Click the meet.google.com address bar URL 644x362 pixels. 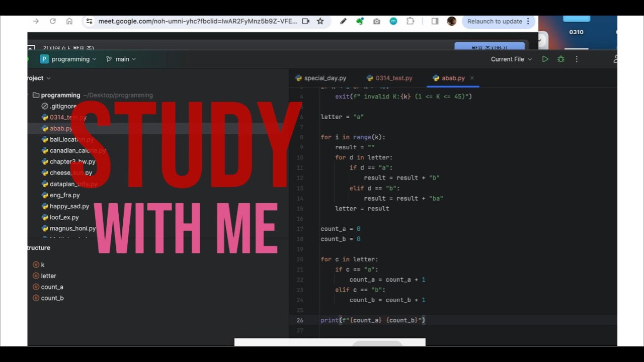coord(198,21)
